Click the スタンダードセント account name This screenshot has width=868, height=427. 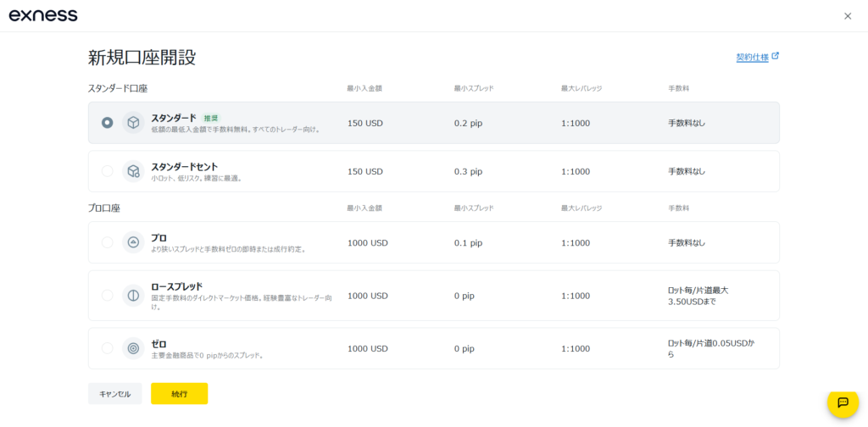184,167
